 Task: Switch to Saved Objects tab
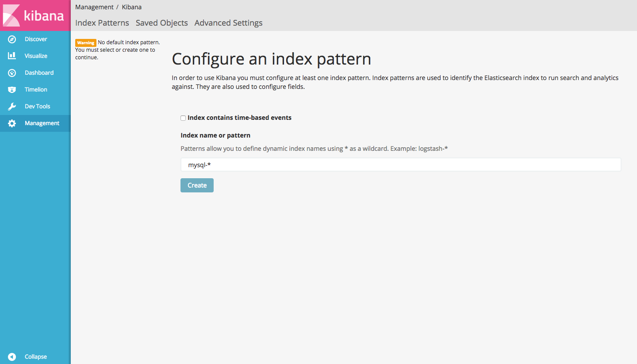(162, 23)
